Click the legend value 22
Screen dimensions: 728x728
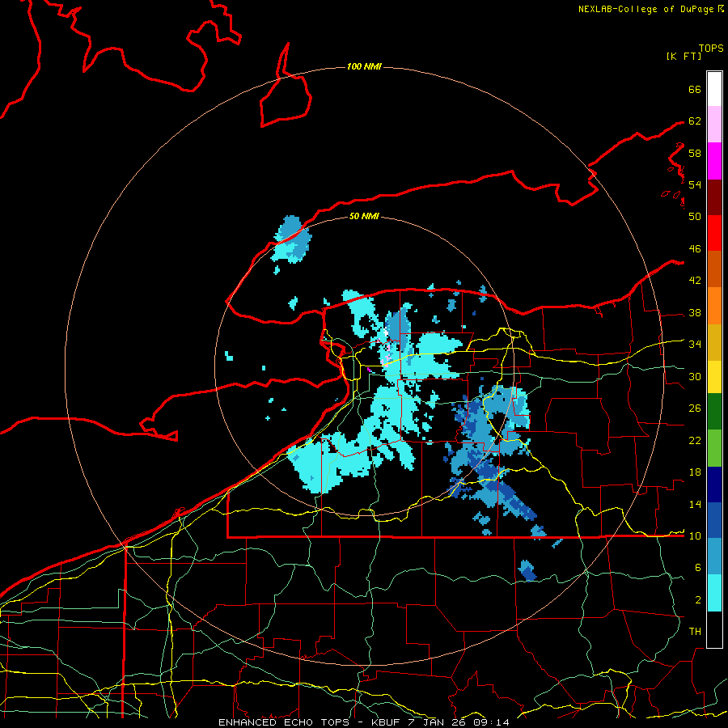point(695,440)
